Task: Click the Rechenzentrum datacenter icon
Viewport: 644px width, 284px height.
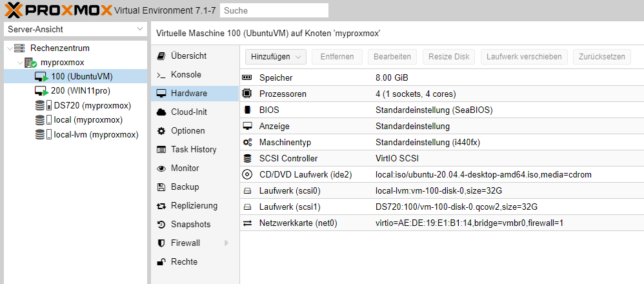Action: (20, 48)
